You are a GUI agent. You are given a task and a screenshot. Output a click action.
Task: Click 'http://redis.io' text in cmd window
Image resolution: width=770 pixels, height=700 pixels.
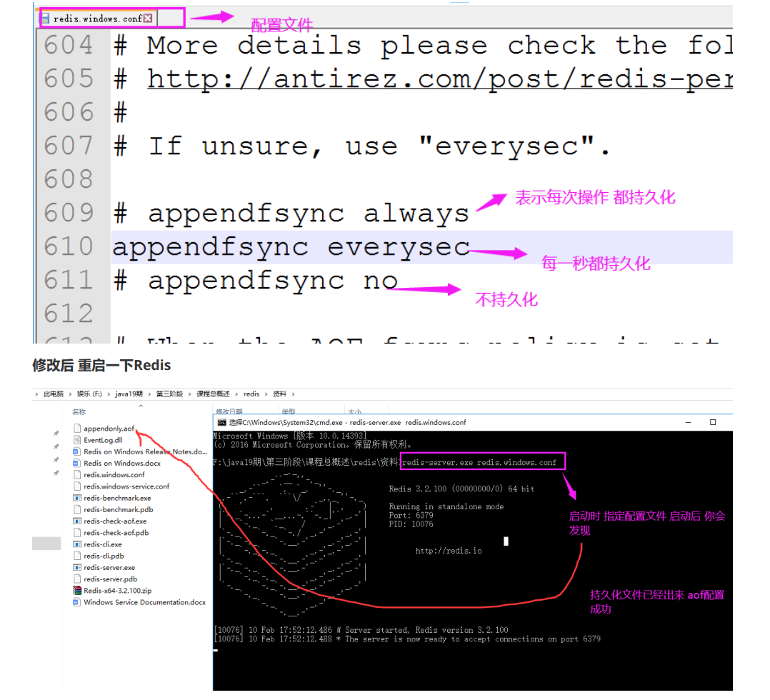[449, 551]
